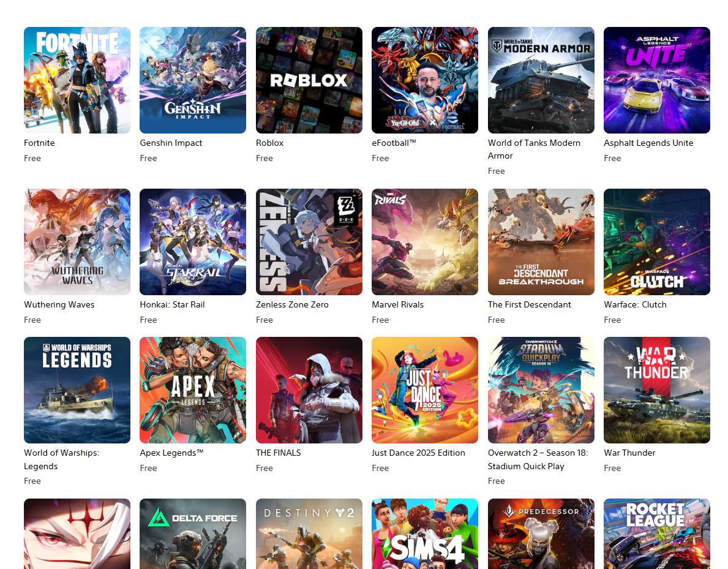This screenshot has width=728, height=569.
Task: Open World of Tanks Modern Armor title
Action: tap(534, 149)
